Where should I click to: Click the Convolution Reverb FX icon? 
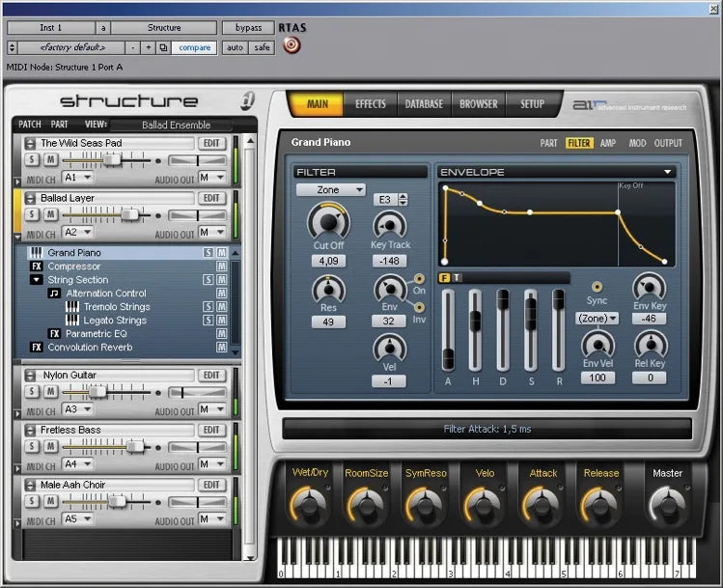click(x=36, y=348)
